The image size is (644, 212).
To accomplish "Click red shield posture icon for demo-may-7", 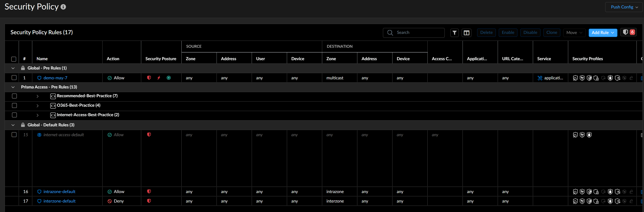I will coord(149,78).
